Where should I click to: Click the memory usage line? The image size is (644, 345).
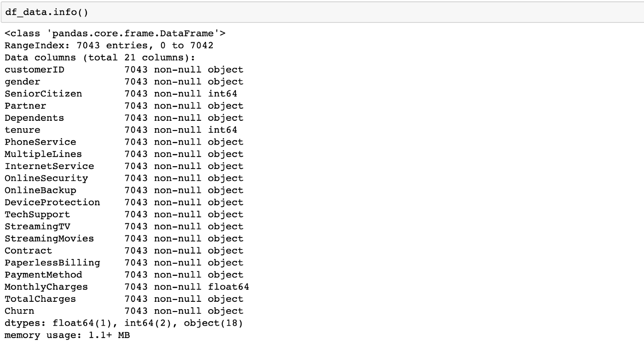coord(67,335)
